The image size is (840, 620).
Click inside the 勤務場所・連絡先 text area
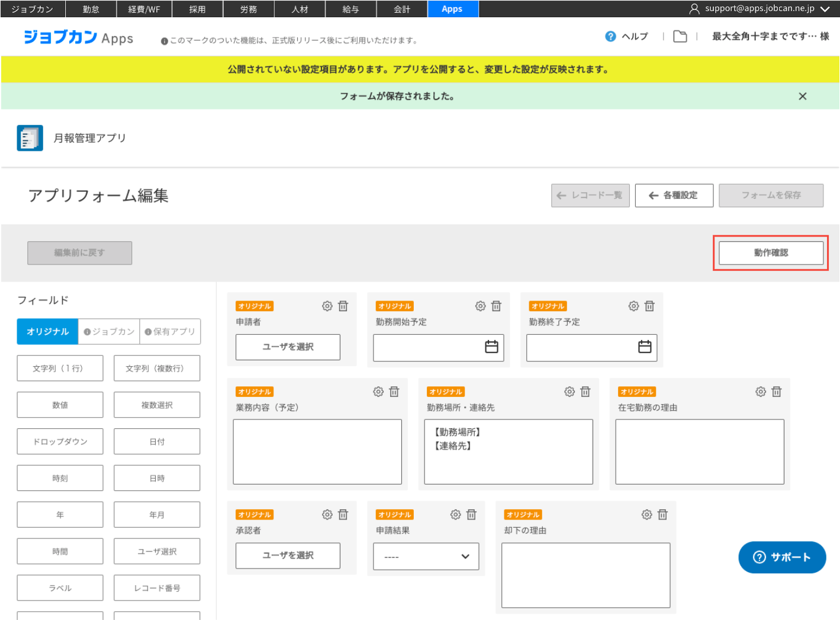(x=508, y=461)
